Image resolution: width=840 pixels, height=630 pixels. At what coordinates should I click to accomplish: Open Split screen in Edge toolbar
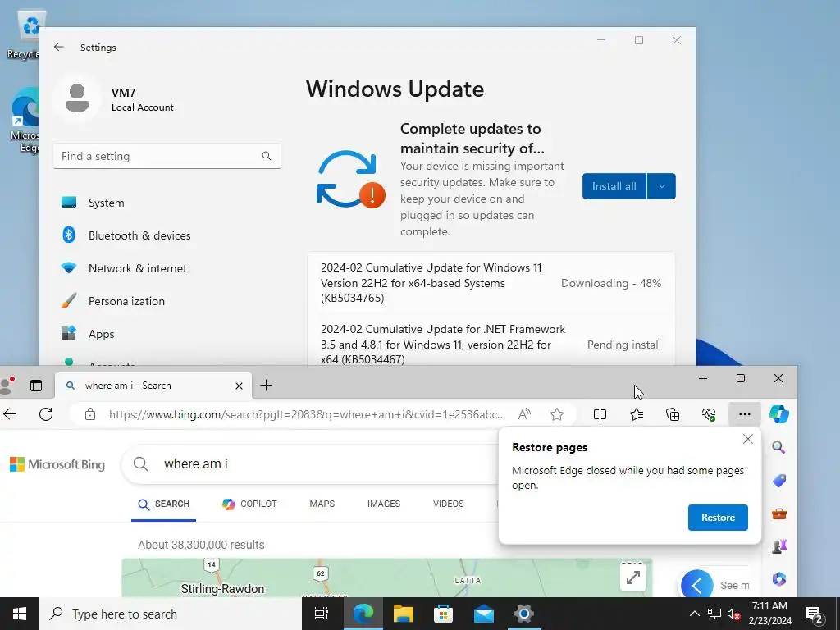tap(600, 414)
